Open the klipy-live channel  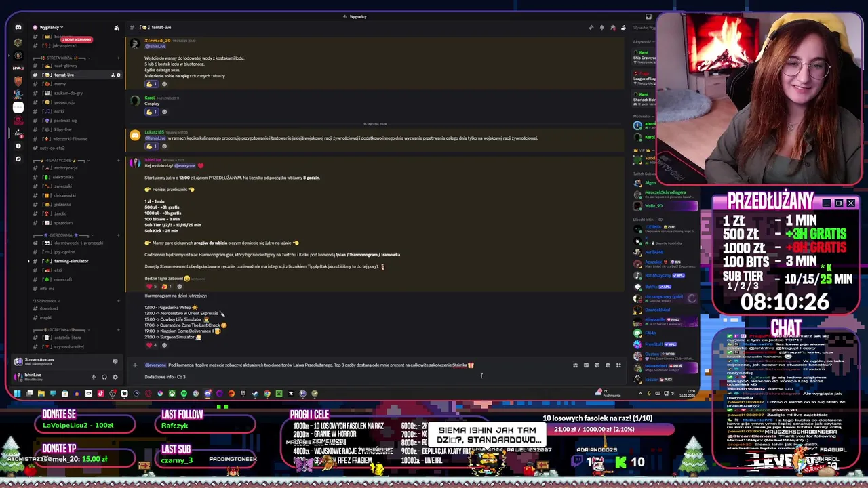(x=76, y=129)
